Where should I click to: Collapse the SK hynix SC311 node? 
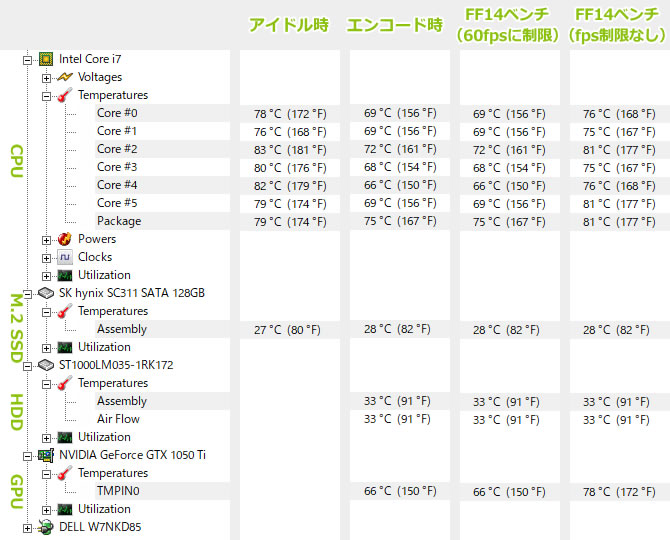click(x=27, y=294)
